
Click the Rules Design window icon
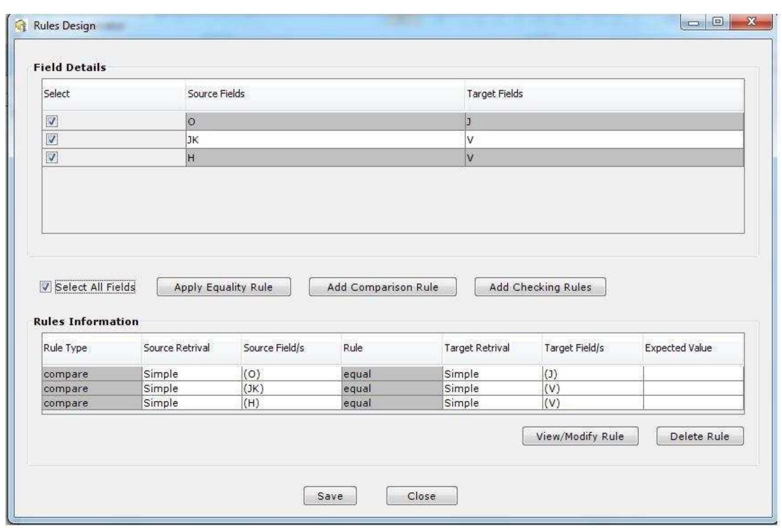click(21, 26)
